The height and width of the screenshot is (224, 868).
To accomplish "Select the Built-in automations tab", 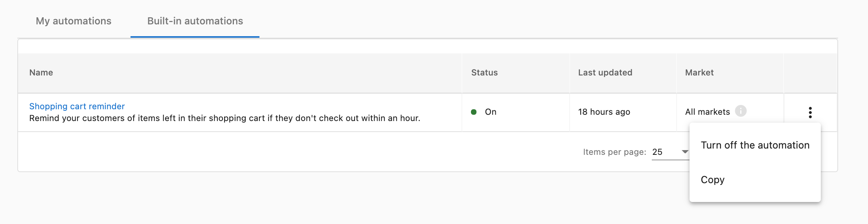I will (195, 21).
